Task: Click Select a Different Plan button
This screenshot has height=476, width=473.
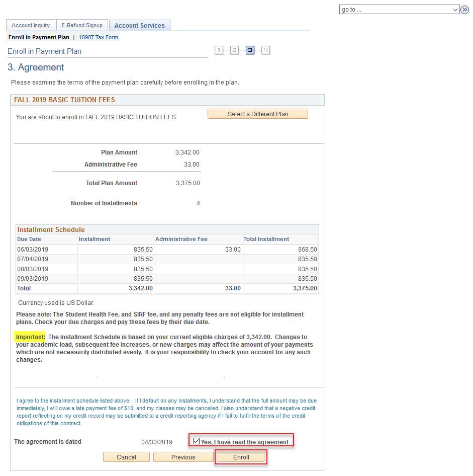Action: pyautogui.click(x=258, y=114)
